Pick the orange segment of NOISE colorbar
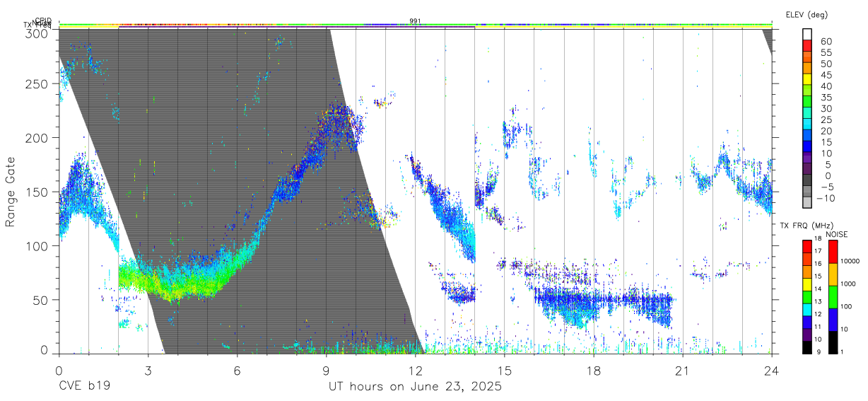The width and height of the screenshot is (868, 401). pyautogui.click(x=833, y=274)
